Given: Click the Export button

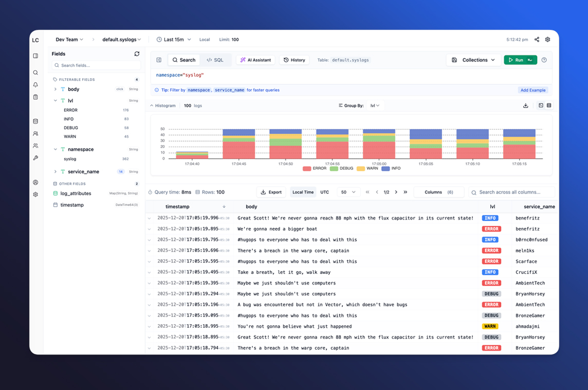Looking at the screenshot, I should point(271,192).
